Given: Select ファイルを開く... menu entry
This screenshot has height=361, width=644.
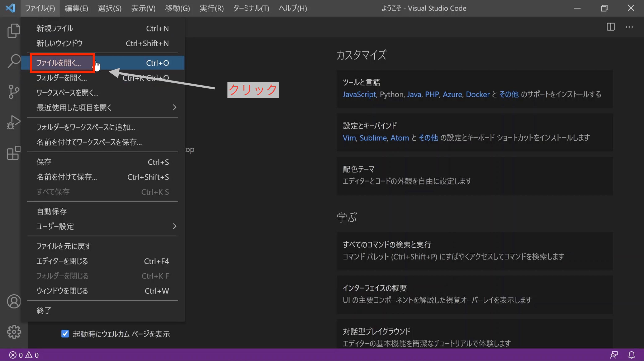Looking at the screenshot, I should coord(103,63).
